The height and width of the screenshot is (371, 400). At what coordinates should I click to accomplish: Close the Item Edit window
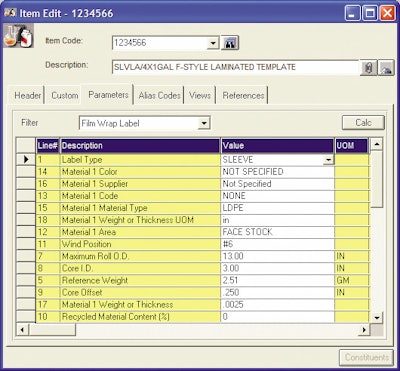[x=387, y=14]
